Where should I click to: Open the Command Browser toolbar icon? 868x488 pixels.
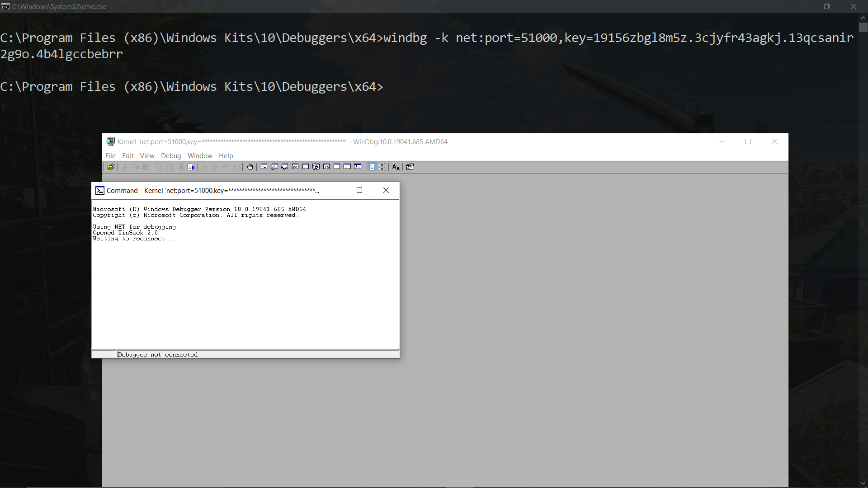coord(358,167)
